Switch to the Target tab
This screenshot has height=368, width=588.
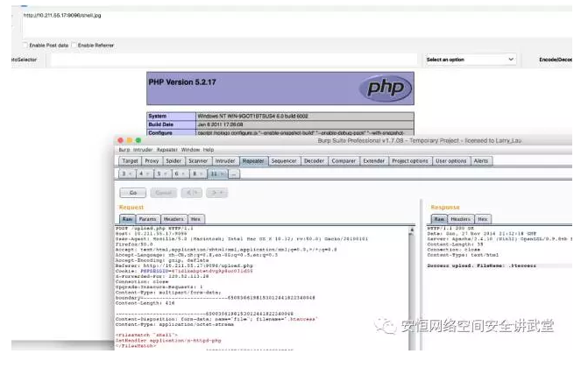tap(130, 161)
